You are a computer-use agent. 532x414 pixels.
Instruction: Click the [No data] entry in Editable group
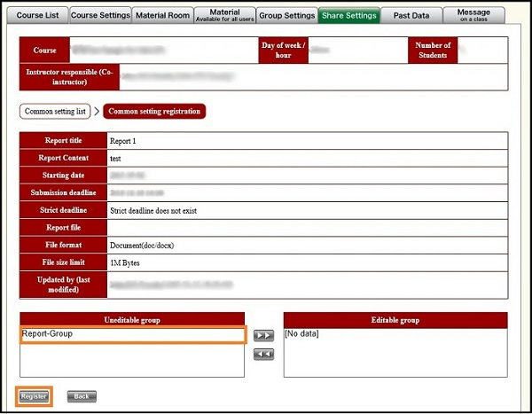pos(302,334)
